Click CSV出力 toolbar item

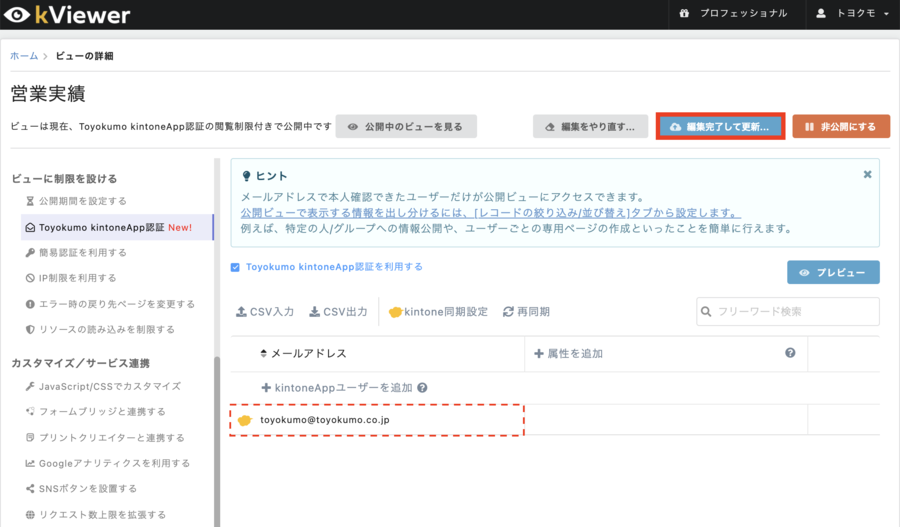(x=338, y=312)
